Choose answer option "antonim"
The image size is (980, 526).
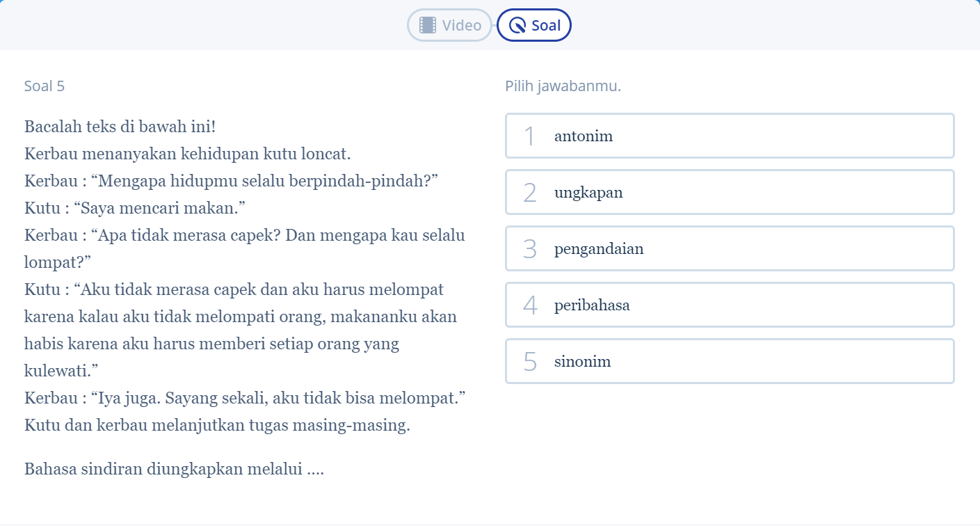[730, 136]
